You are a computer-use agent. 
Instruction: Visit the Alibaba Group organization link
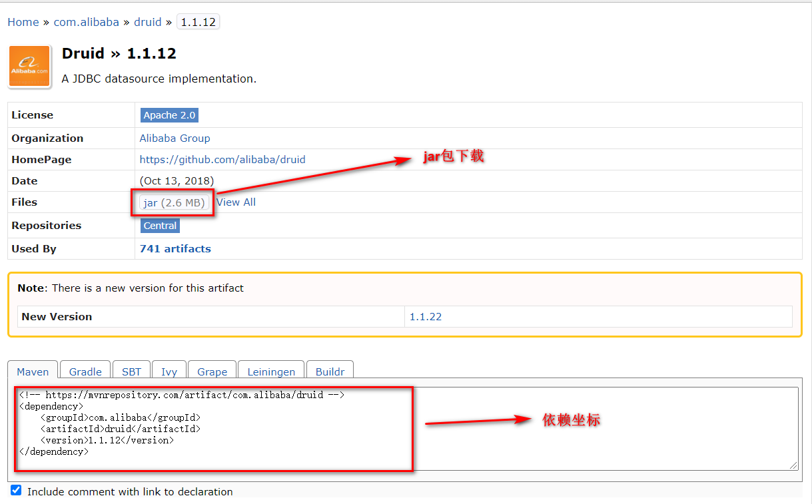pyautogui.click(x=175, y=138)
